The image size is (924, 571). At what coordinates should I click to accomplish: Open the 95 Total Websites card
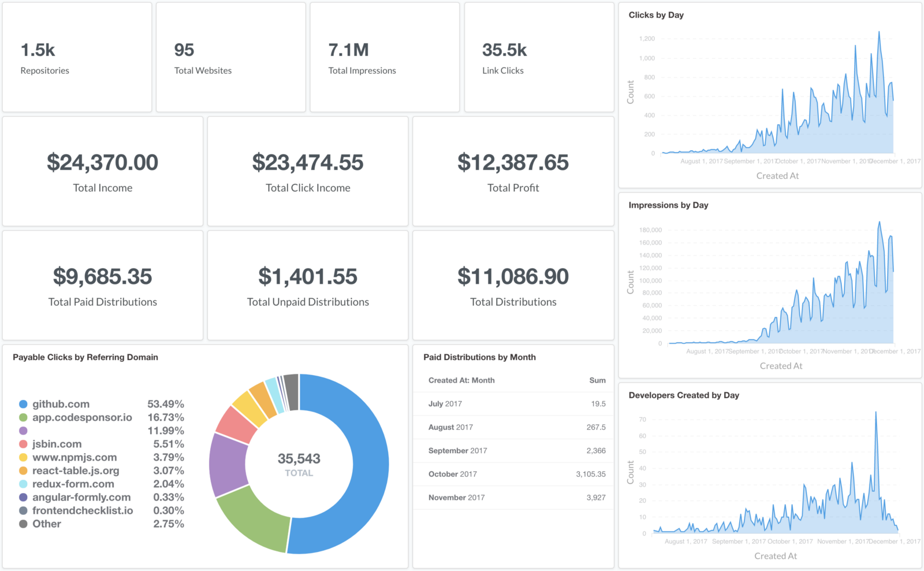pyautogui.click(x=231, y=57)
